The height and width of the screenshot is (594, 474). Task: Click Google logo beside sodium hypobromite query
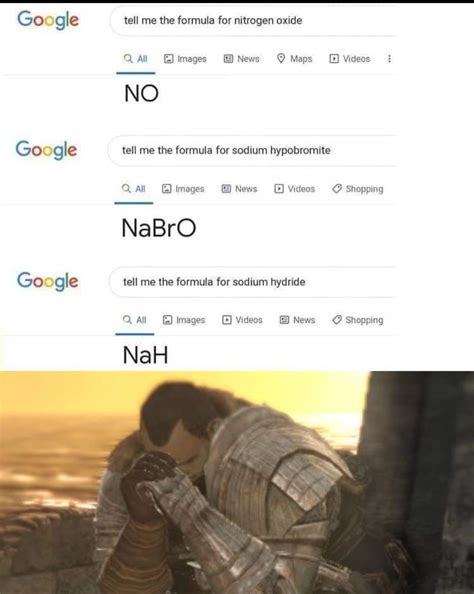coord(46,150)
